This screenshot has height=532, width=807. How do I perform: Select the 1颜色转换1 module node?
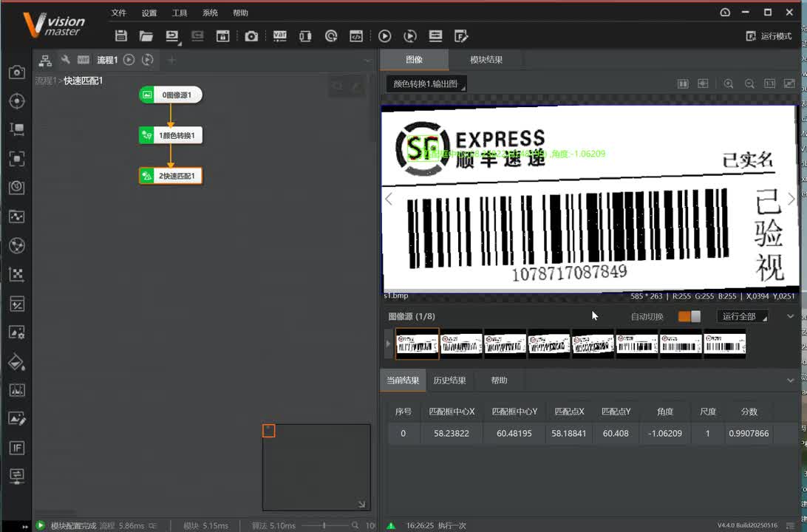pos(171,135)
